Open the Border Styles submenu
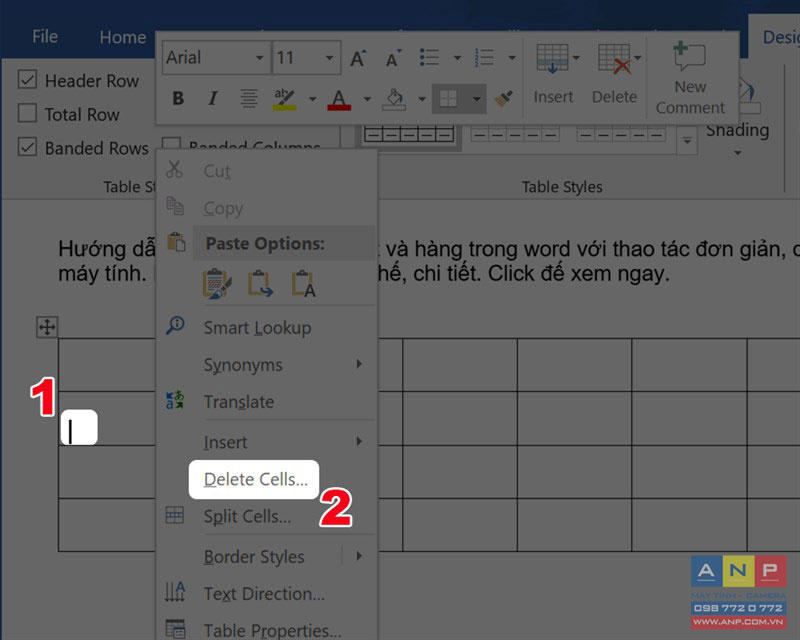 point(266,556)
